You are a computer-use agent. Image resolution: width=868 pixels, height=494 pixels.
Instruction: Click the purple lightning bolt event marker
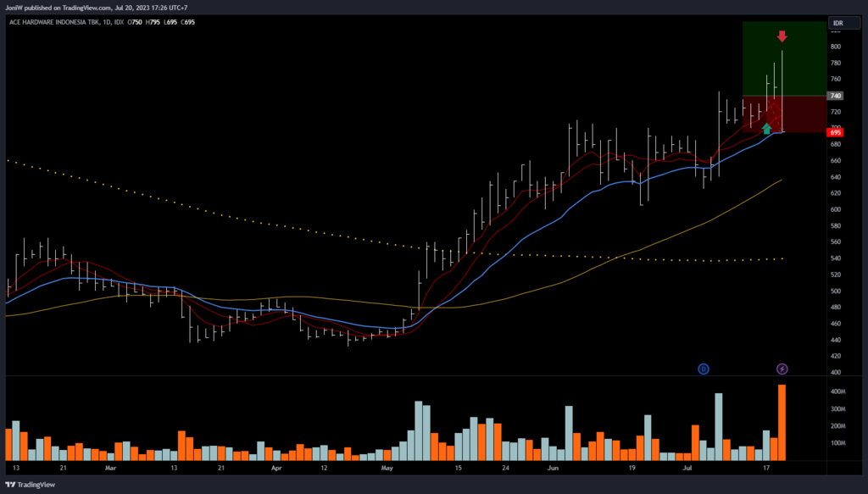point(782,369)
